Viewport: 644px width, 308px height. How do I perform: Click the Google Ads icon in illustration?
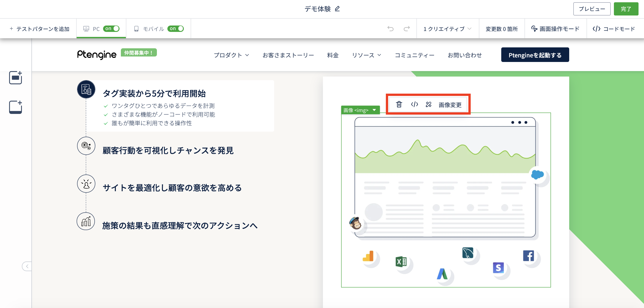[442, 274]
